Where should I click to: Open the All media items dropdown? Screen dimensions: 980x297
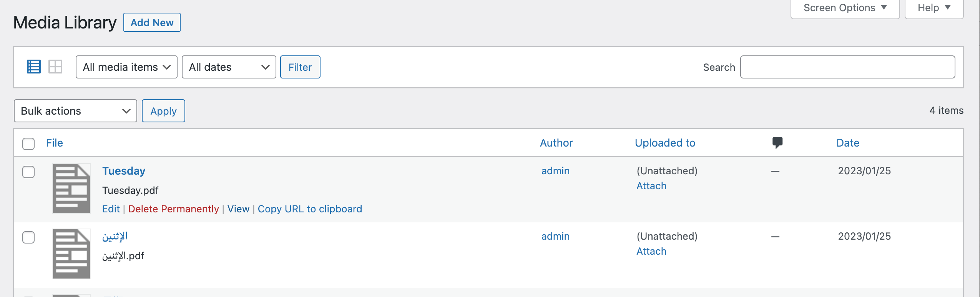tap(126, 67)
